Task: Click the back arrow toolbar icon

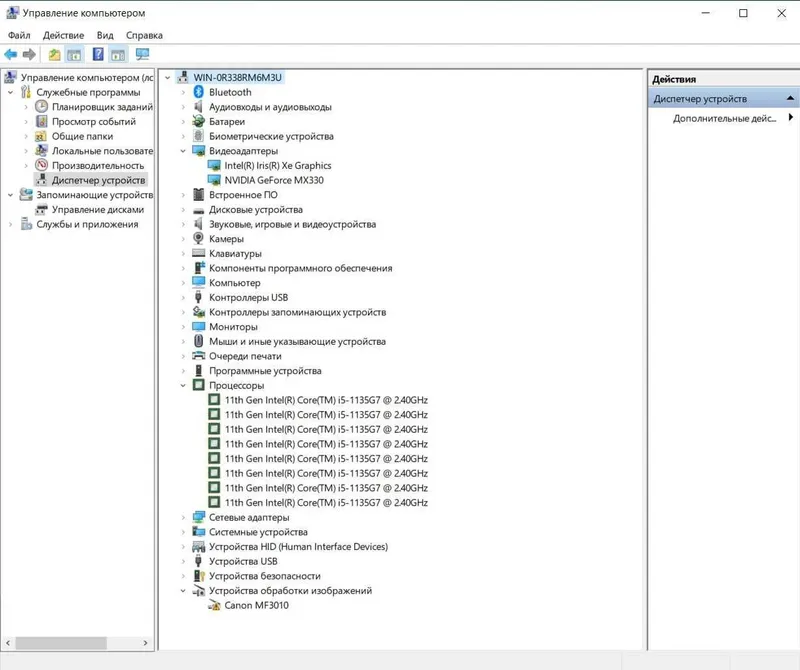Action: [11, 55]
